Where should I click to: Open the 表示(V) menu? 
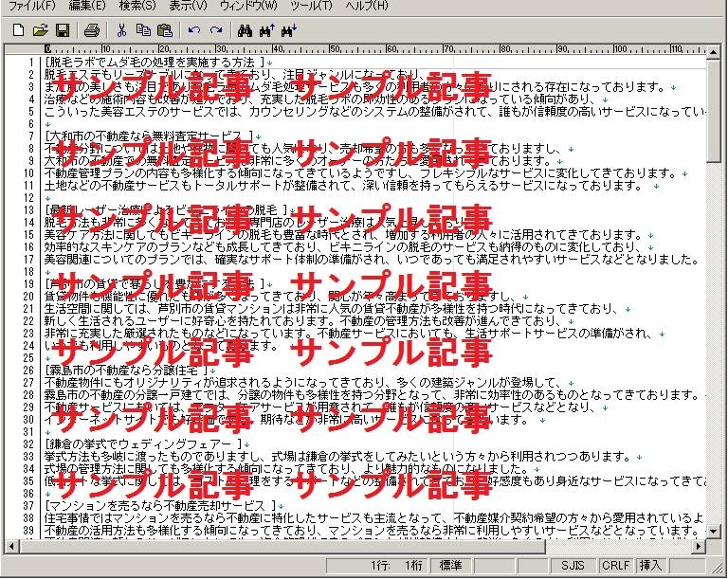pyautogui.click(x=188, y=6)
